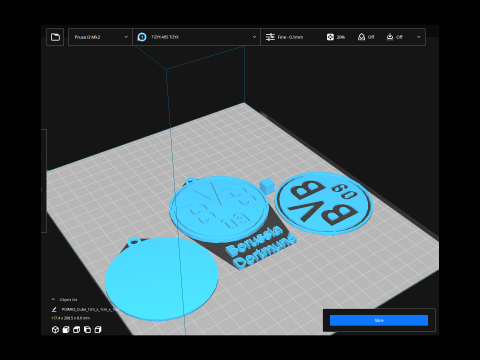
Task: Select the Fine 0.1mm profile text
Action: (x=290, y=37)
